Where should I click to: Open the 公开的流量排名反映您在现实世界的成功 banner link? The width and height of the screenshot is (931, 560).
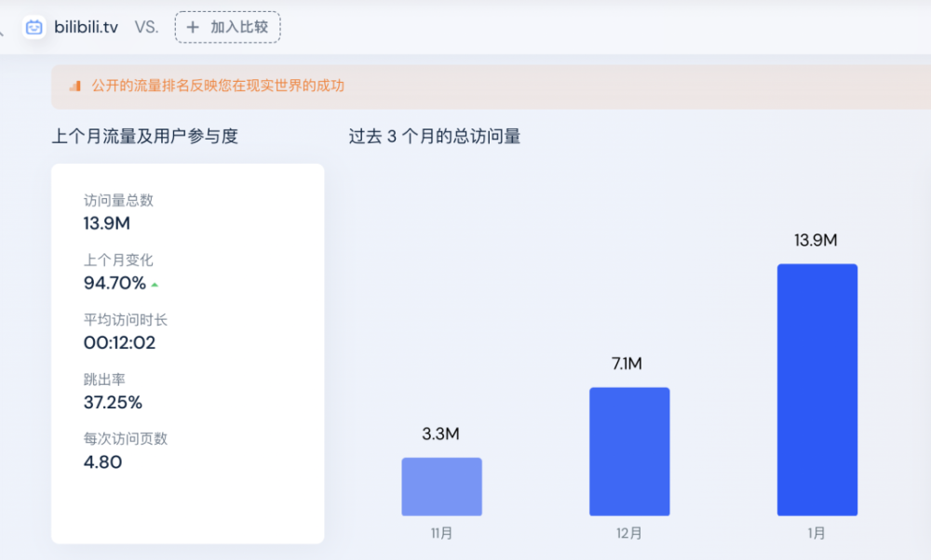(x=218, y=86)
